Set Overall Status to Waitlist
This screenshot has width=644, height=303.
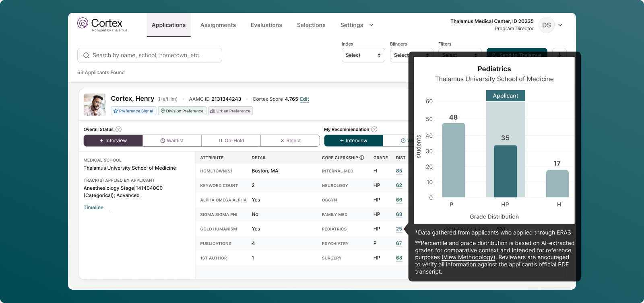pyautogui.click(x=172, y=141)
